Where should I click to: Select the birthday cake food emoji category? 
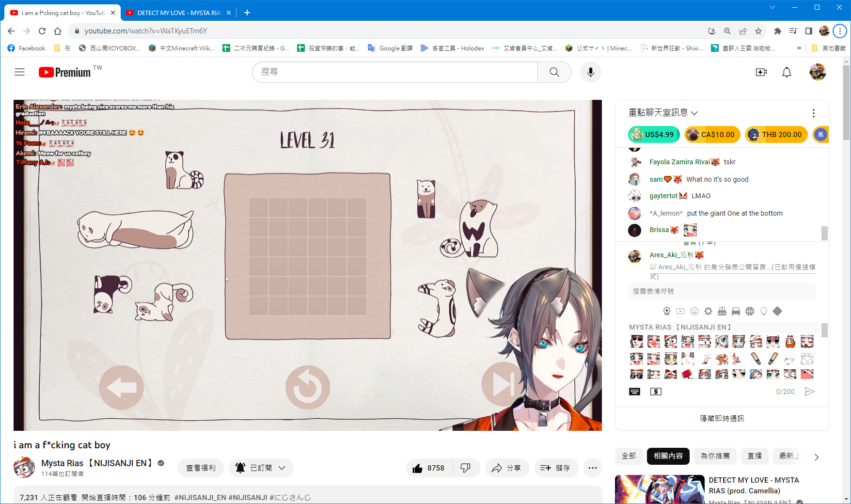click(722, 311)
